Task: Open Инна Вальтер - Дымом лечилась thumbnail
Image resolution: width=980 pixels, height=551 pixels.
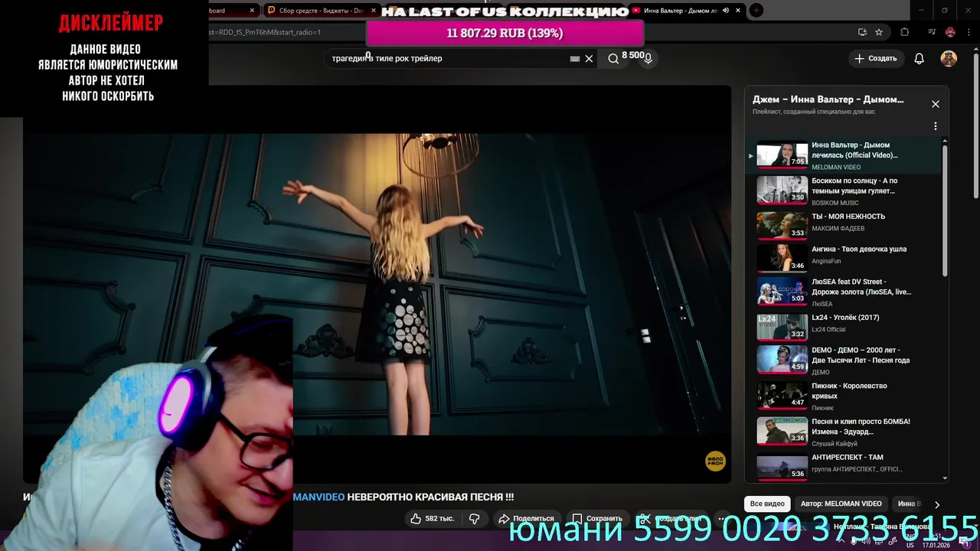Action: (x=782, y=155)
